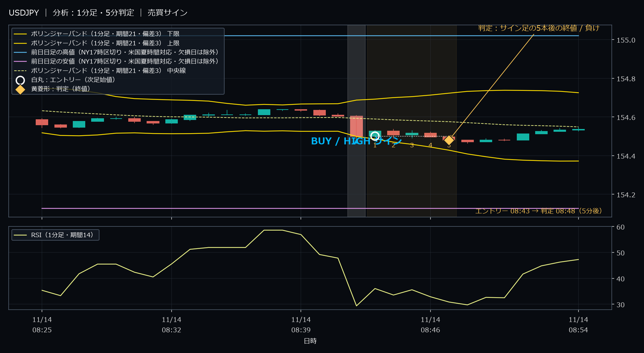Click the large red signal candle
644x353 pixels.
pyautogui.click(x=356, y=126)
